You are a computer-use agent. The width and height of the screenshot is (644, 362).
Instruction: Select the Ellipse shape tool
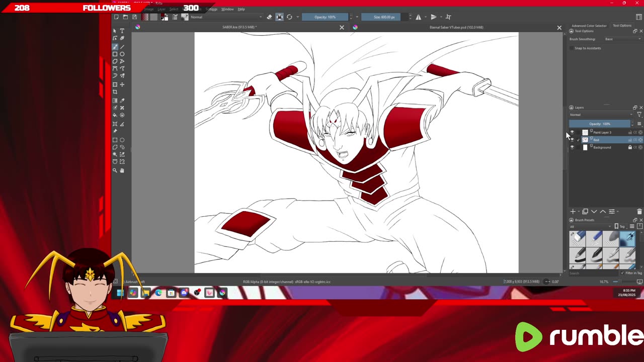click(122, 54)
